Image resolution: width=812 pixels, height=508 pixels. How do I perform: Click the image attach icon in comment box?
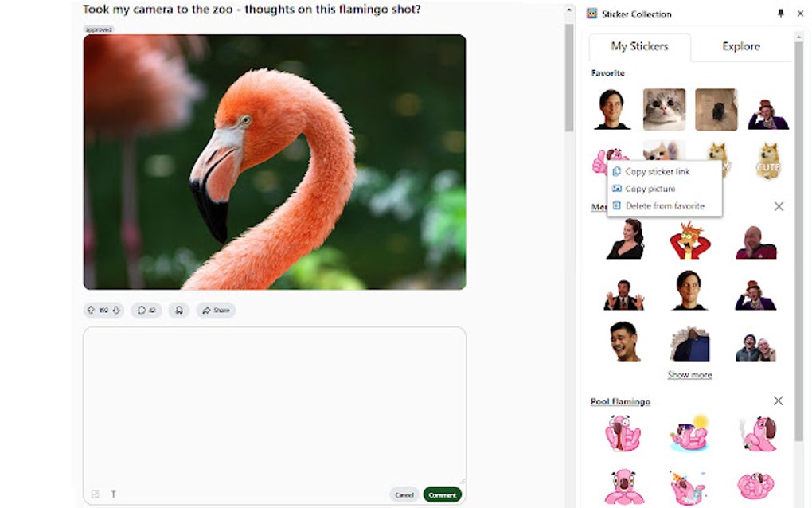tap(96, 494)
